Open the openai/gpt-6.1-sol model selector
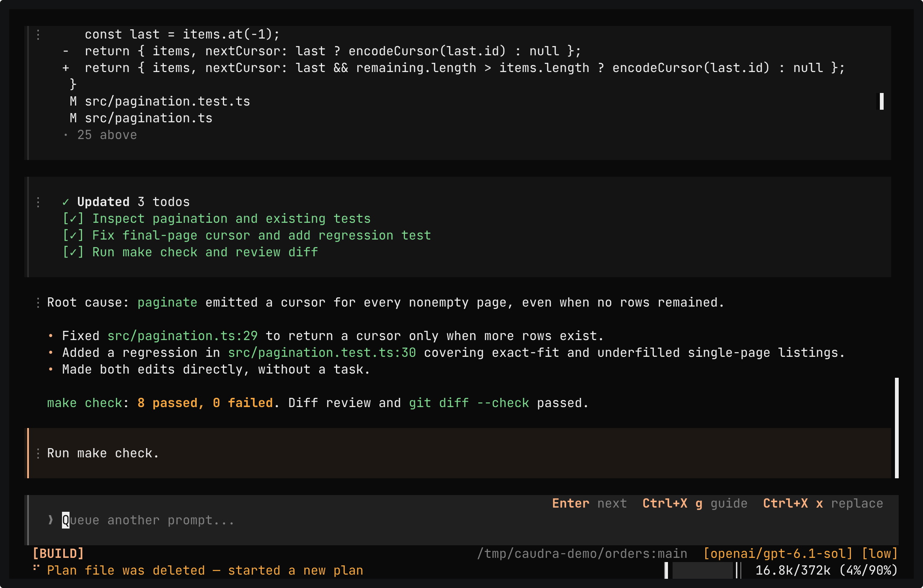 [x=778, y=554]
